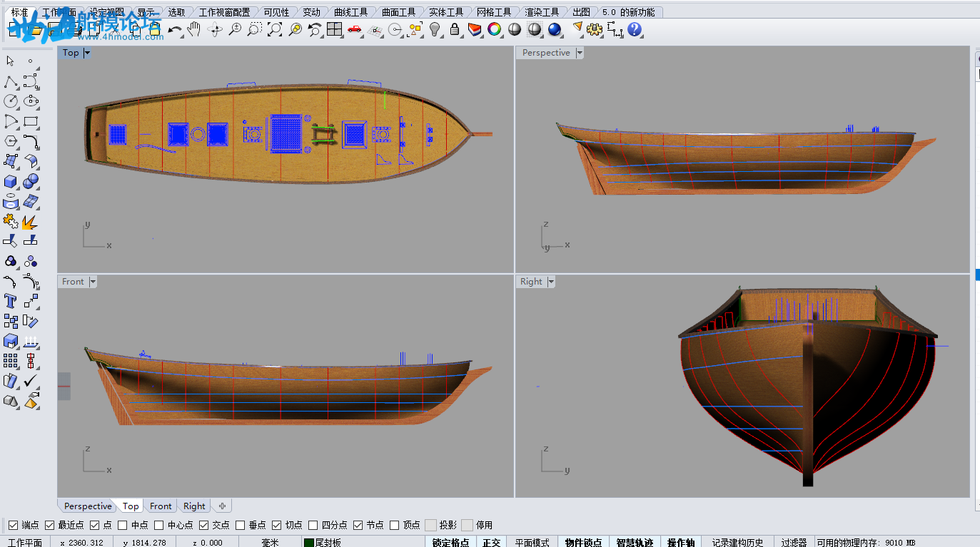Viewport: 980px width, 547px height.
Task: Click the Explode tool icon
Action: 31,221
